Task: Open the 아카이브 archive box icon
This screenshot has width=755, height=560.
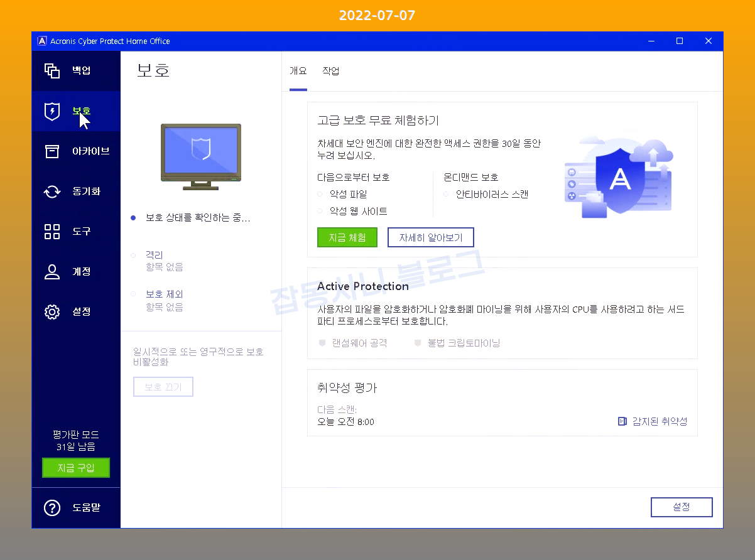Action: pyautogui.click(x=52, y=151)
